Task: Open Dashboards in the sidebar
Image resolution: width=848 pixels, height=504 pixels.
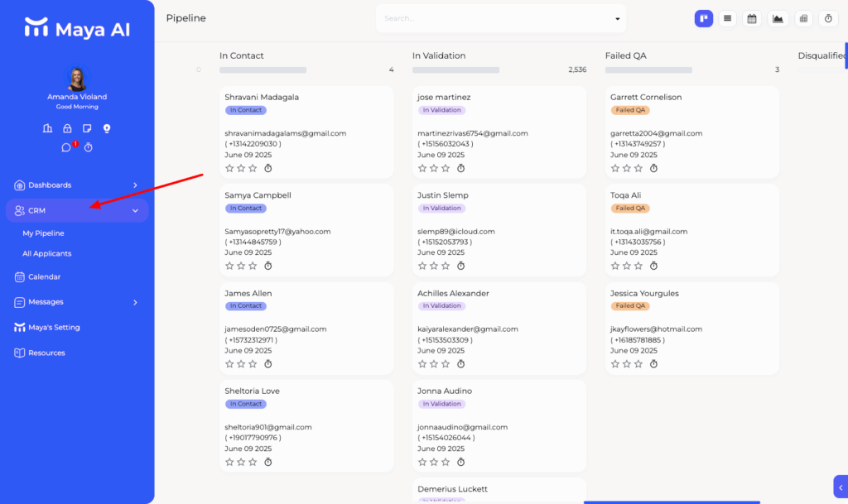Action: (77, 185)
